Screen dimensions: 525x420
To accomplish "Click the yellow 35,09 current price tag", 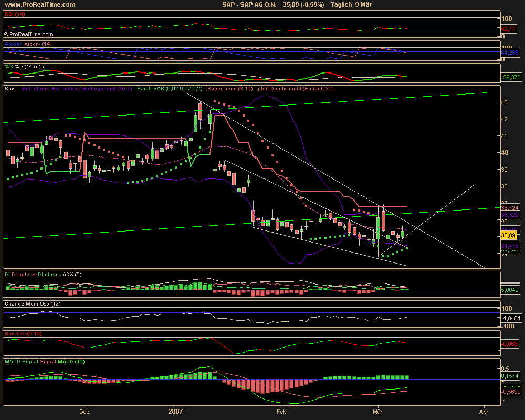I will coord(509,235).
